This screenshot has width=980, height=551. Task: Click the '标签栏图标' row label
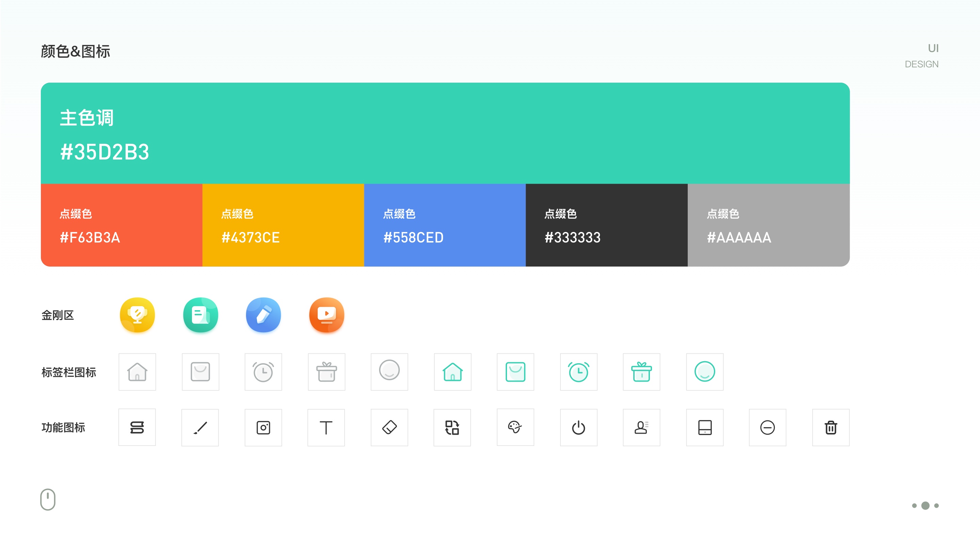(68, 372)
